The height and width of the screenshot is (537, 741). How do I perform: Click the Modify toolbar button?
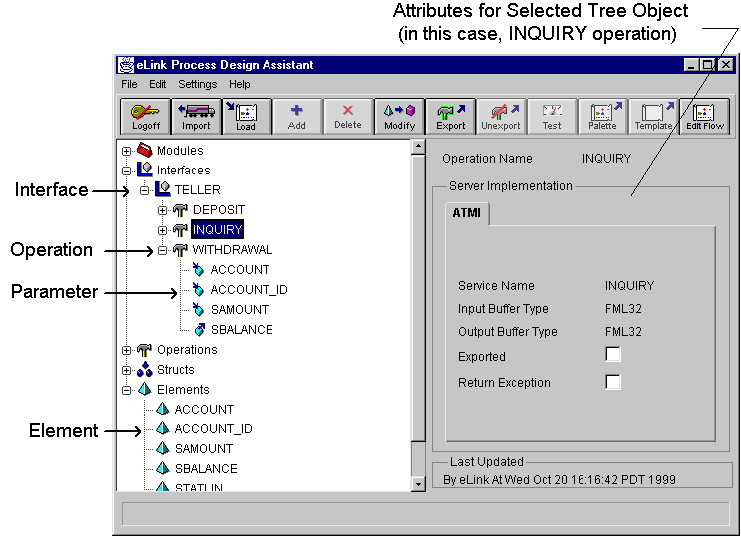coord(399,117)
